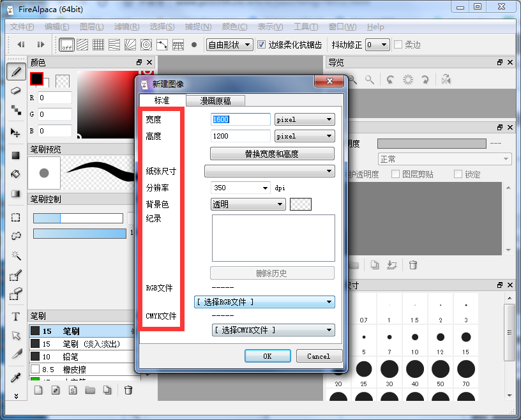This screenshot has height=420, width=521.
Task: Click 替换宽度和高度 to swap dimensions
Action: pos(272,153)
